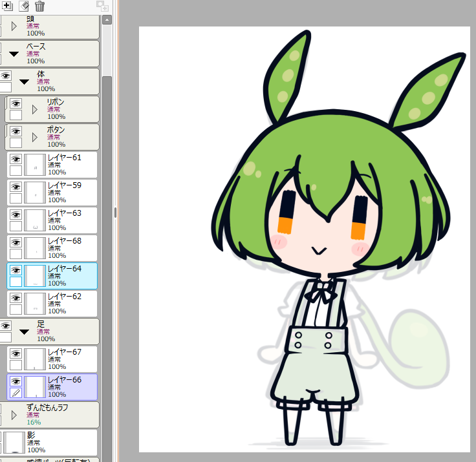476x462 pixels.
Task: Hide レイヤー68 layer
Action: pos(16,242)
